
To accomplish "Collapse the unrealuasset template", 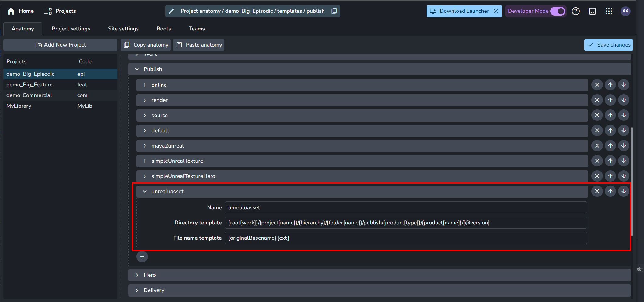I will click(x=145, y=191).
